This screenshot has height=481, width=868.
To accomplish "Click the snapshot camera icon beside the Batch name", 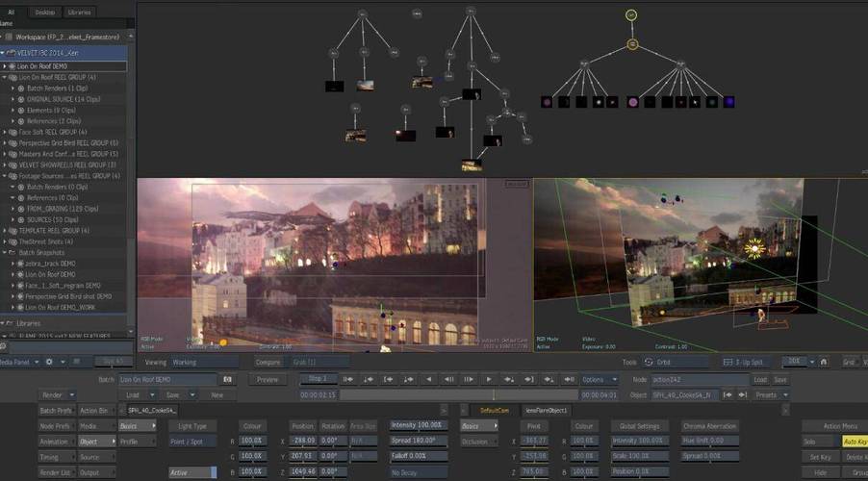I will tap(227, 380).
